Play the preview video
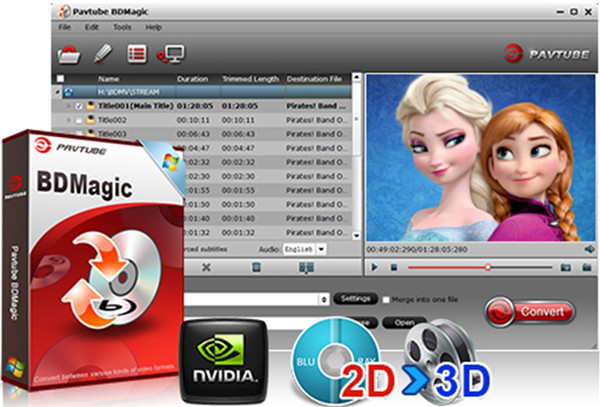Screen dimensions: 600x407 (374, 267)
